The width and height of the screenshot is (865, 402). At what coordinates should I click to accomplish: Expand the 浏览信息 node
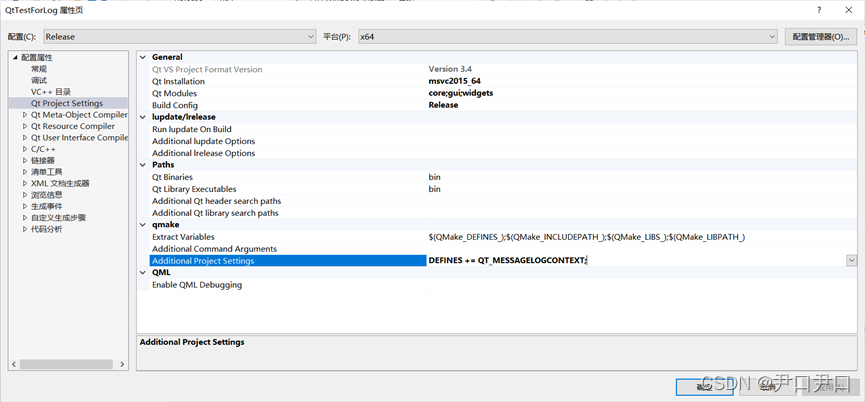25,195
